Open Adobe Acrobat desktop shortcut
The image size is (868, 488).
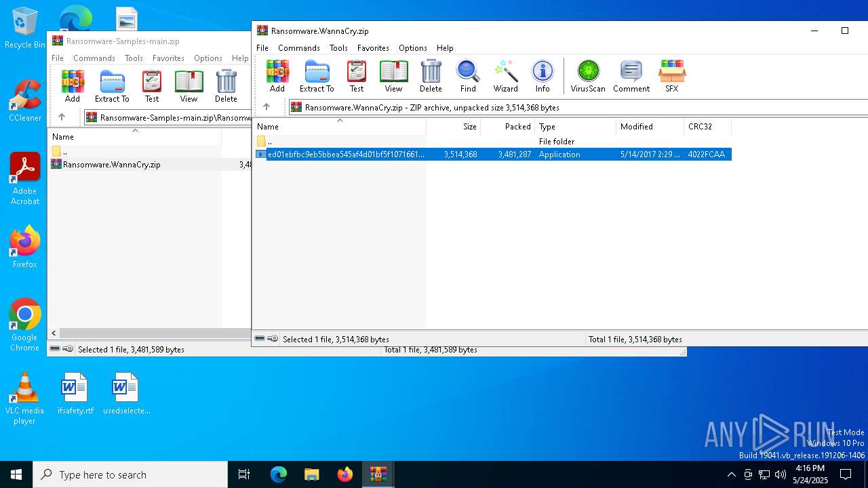[25, 179]
